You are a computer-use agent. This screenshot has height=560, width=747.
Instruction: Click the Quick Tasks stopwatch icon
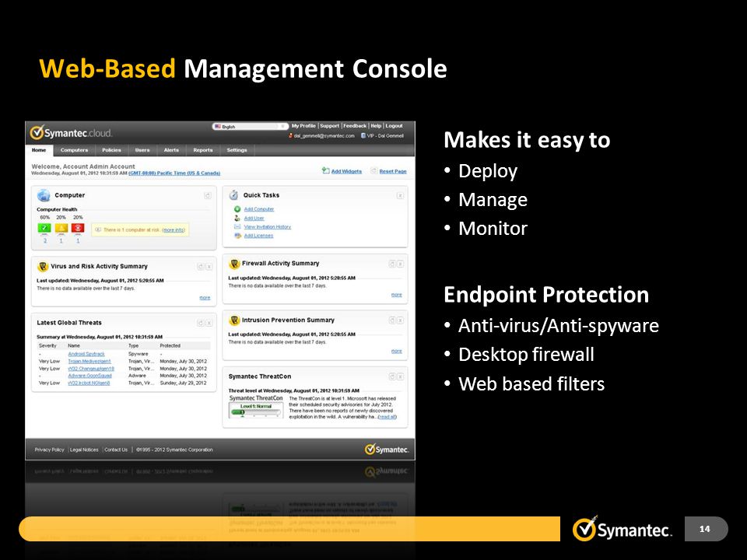pyautogui.click(x=233, y=194)
